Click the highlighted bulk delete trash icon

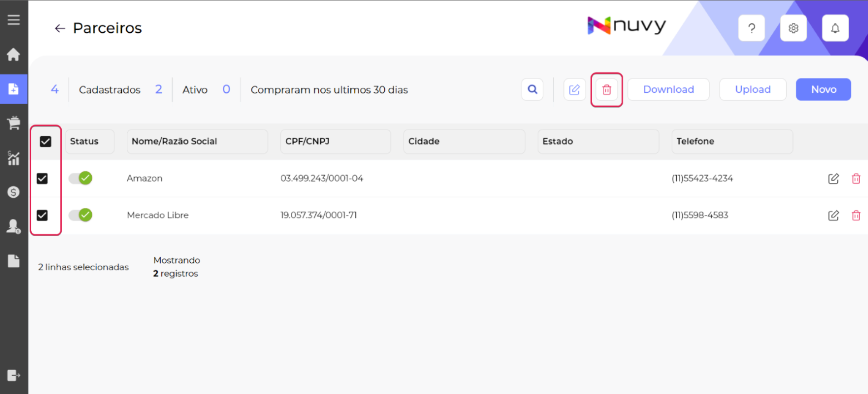607,89
